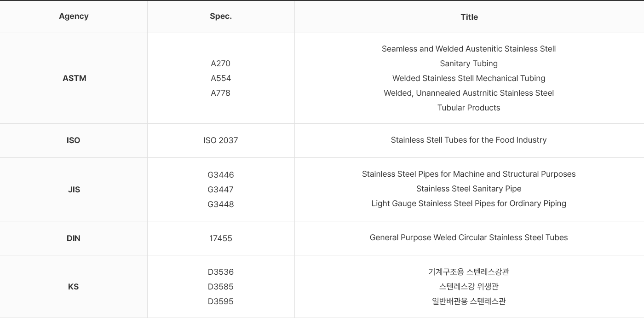Screen dimensions: 644x318
Task: Click the Agency column header
Action: click(74, 16)
